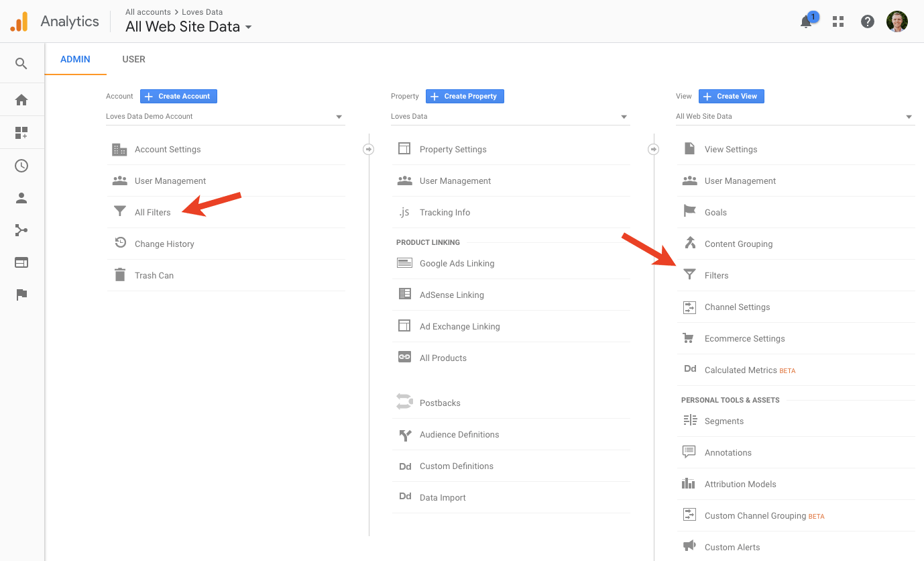The height and width of the screenshot is (561, 924).
Task: Click the AdSense Linking icon
Action: [404, 294]
